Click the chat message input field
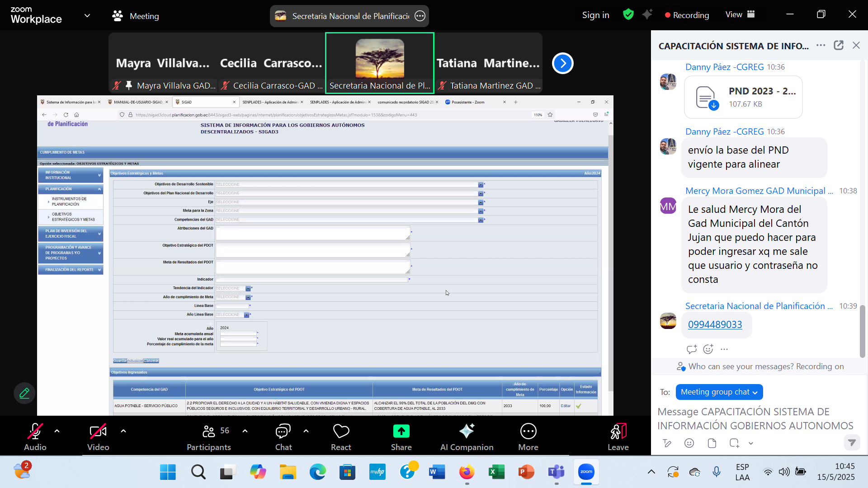 pyautogui.click(x=755, y=418)
